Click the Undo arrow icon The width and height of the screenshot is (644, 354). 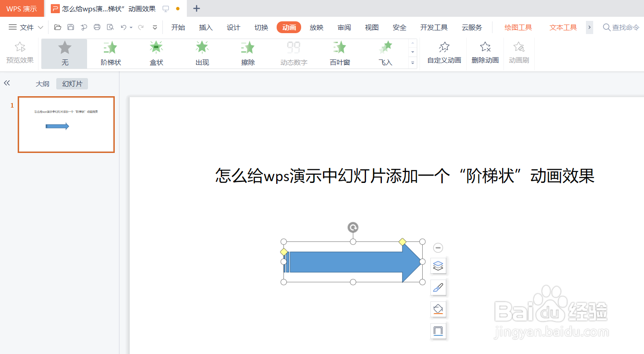(x=123, y=27)
